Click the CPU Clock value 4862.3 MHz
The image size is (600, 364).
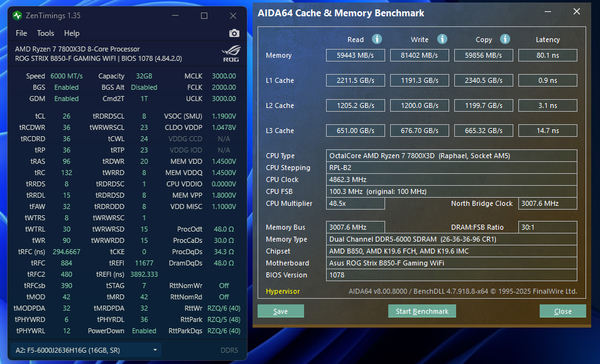tap(452, 179)
